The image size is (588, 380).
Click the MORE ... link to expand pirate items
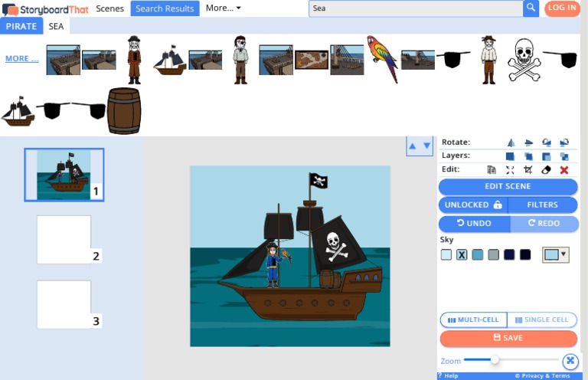(x=21, y=58)
